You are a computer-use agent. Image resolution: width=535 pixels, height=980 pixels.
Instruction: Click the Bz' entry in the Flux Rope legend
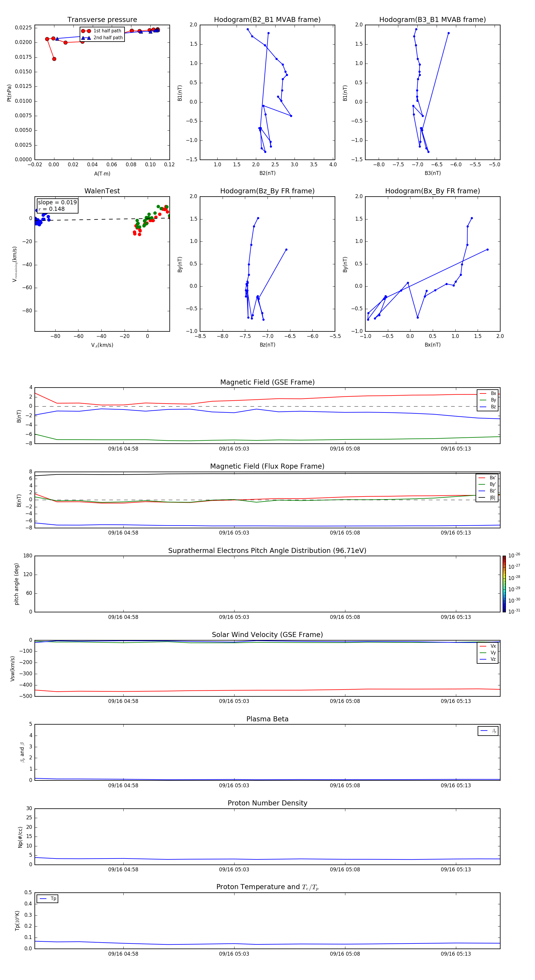point(487,491)
